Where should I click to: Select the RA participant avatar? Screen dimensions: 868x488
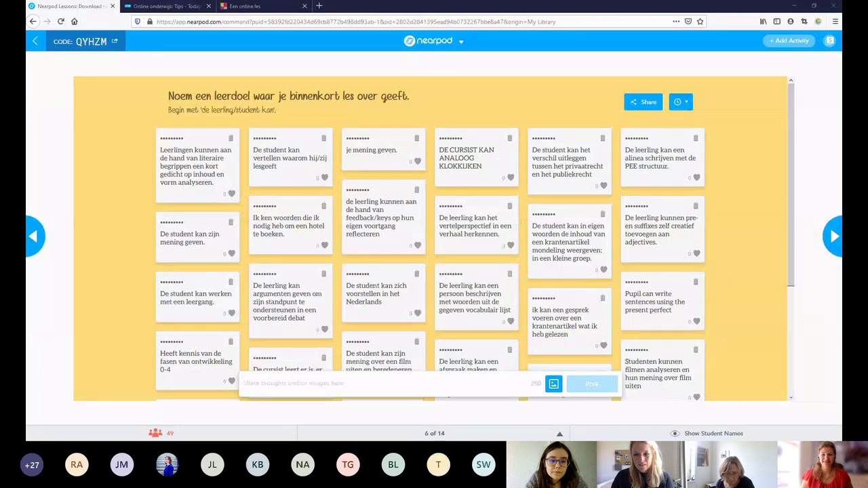click(77, 465)
